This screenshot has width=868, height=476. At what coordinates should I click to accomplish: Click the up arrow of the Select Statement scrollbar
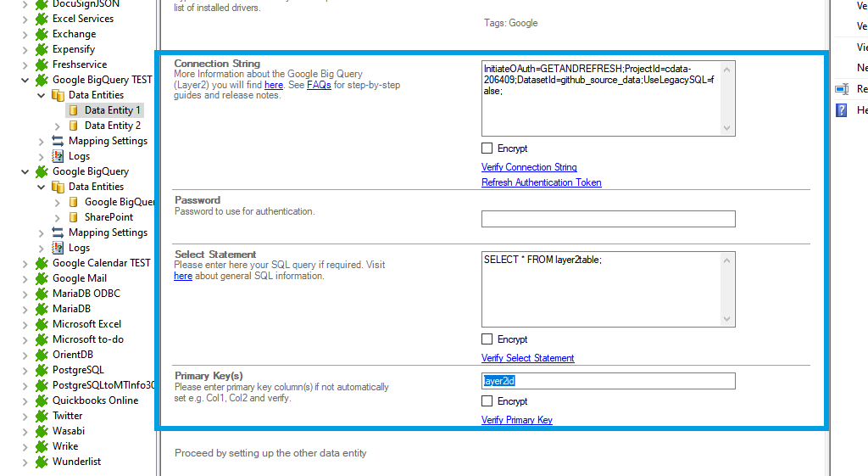[726, 260]
